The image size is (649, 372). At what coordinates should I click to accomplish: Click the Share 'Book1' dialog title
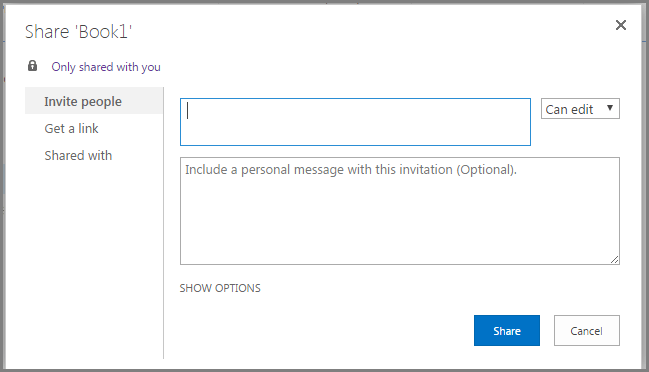point(78,32)
